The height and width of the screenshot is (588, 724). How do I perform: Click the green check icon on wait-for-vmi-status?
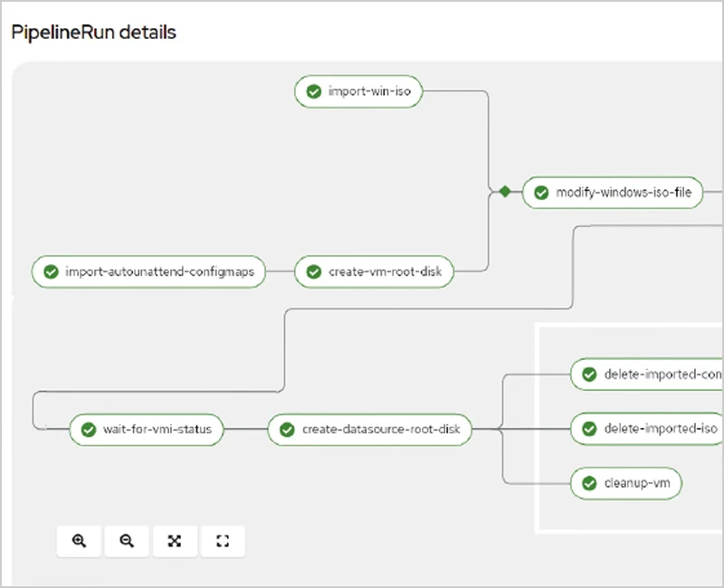88,430
